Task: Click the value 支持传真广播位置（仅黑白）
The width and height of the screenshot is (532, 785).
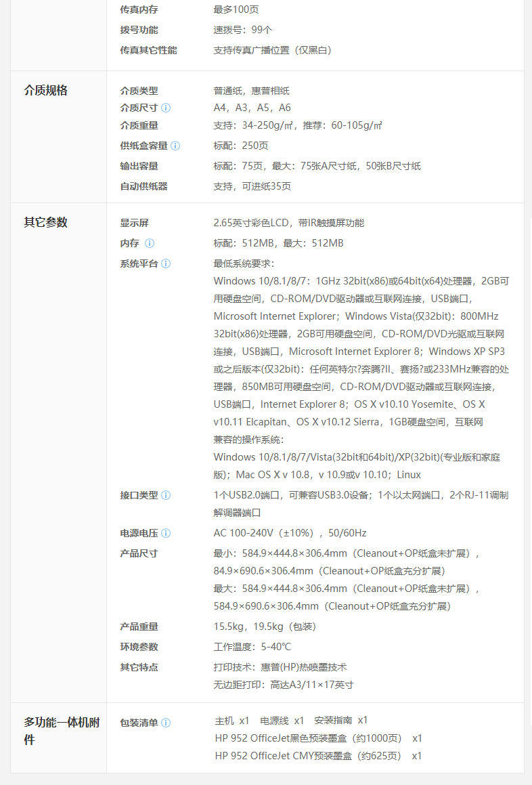Action: coord(273,51)
